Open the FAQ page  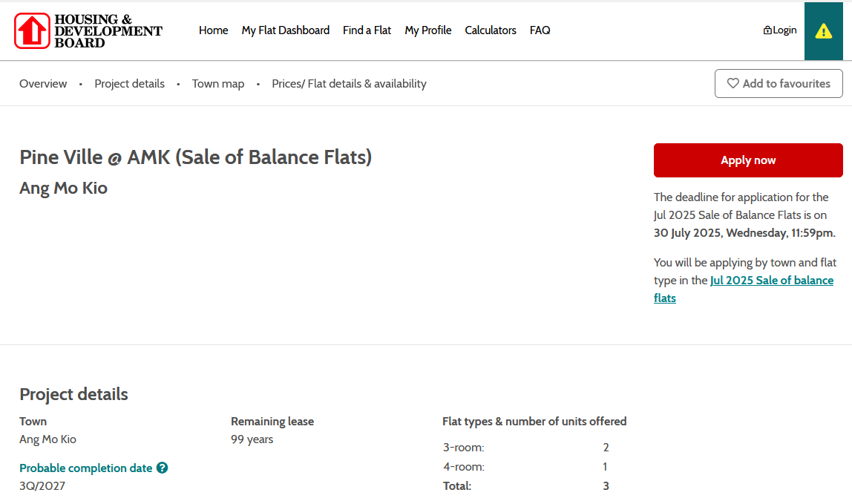(x=540, y=30)
